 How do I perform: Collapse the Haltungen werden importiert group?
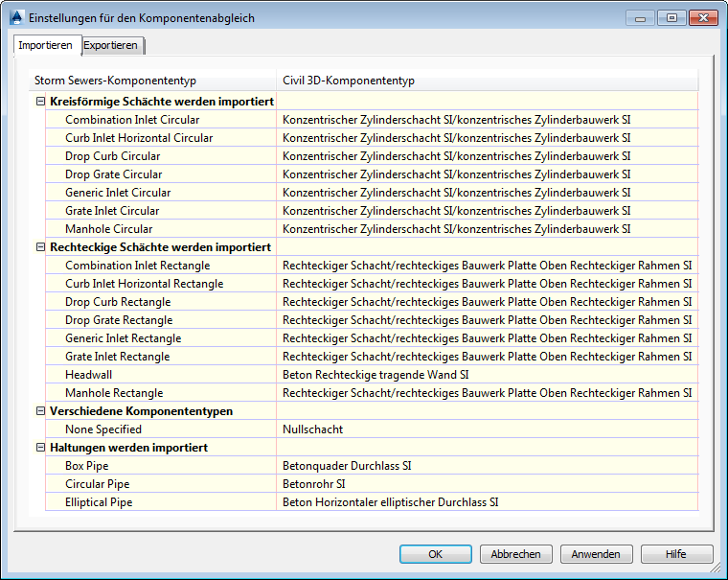40,448
